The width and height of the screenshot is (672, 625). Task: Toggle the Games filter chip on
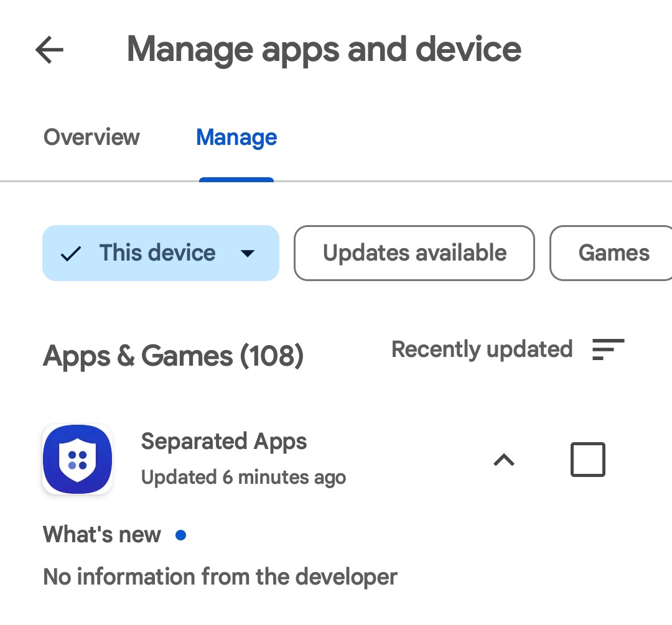click(x=614, y=253)
